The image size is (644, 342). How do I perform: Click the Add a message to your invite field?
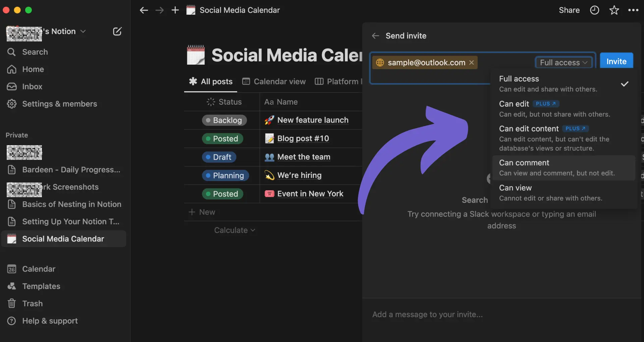502,315
